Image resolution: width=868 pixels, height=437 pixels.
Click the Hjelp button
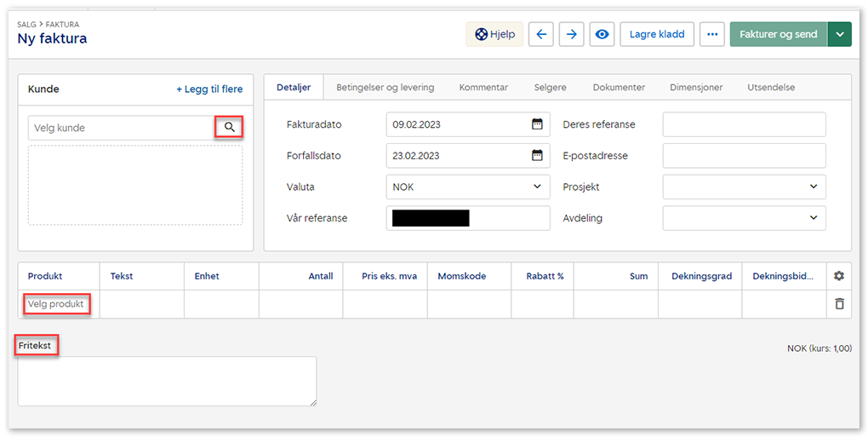[x=494, y=34]
